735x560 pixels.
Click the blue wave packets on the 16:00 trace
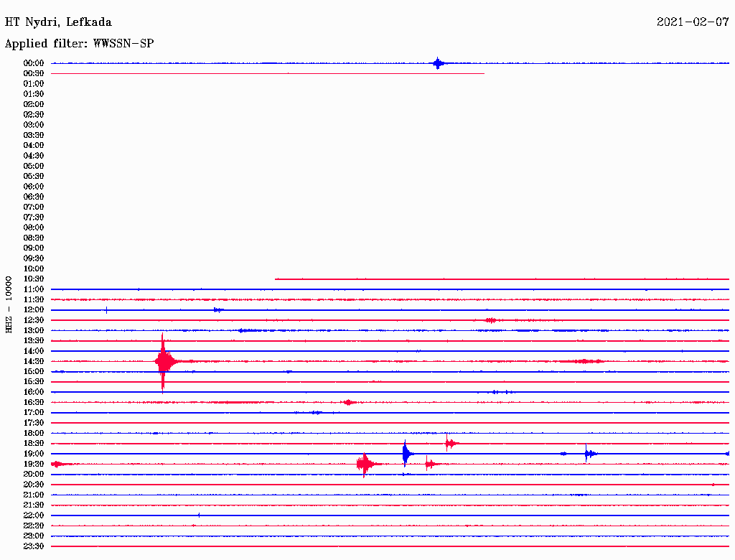tap(502, 392)
